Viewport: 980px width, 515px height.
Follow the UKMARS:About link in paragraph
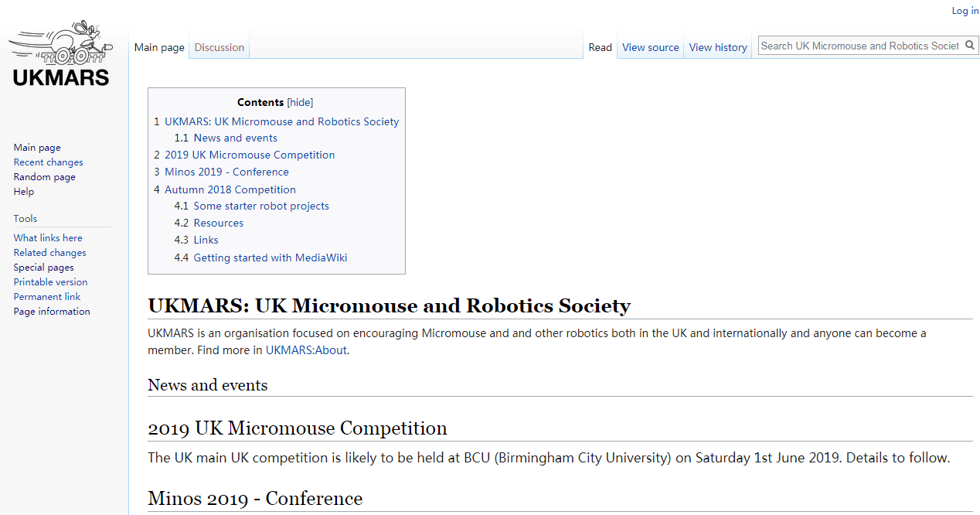click(307, 350)
